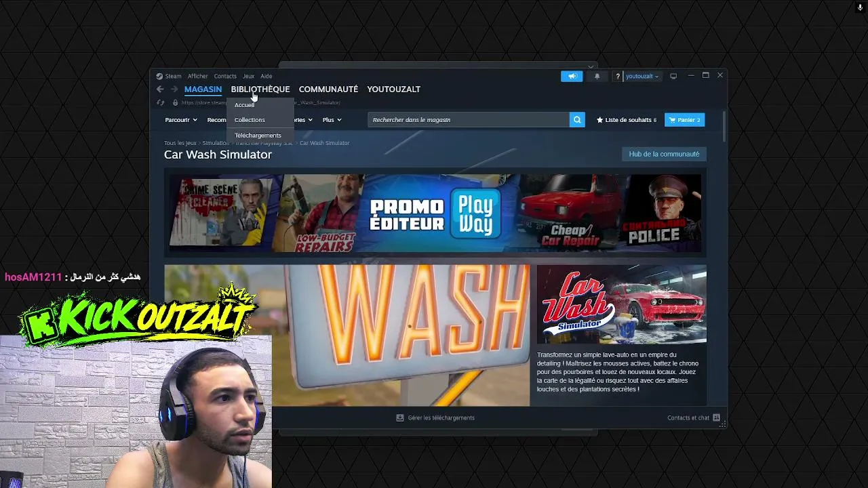Click the Hub de la communauté button
This screenshot has height=488, width=868.
coord(664,154)
